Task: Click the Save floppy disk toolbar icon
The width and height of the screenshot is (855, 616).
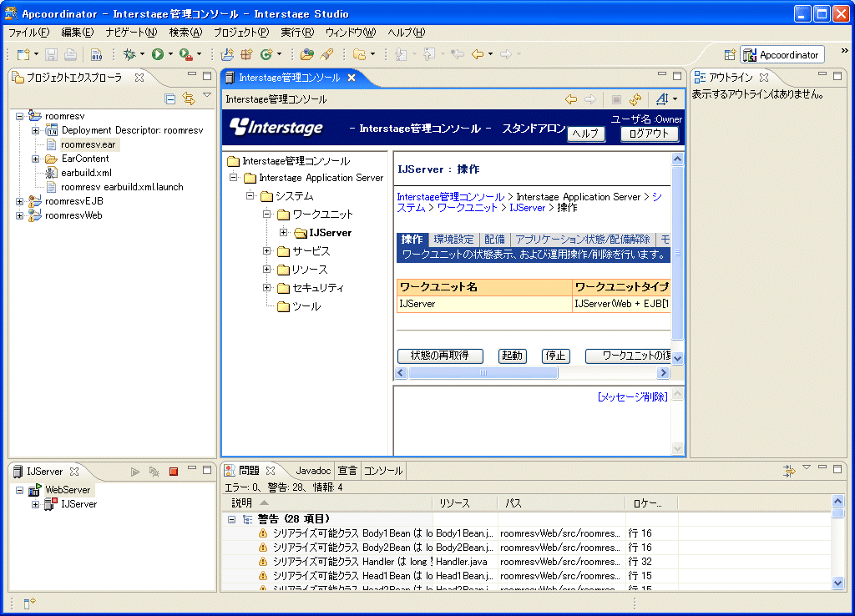Action: (x=51, y=54)
